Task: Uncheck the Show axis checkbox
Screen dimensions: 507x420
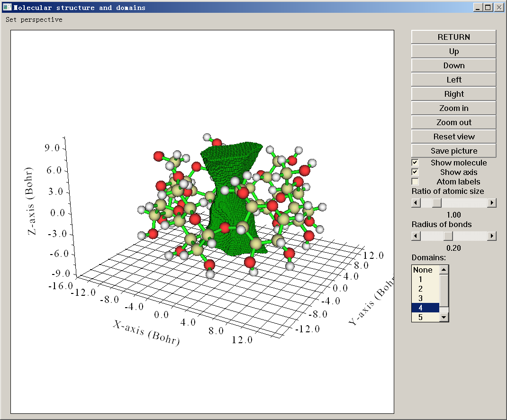Action: (415, 172)
